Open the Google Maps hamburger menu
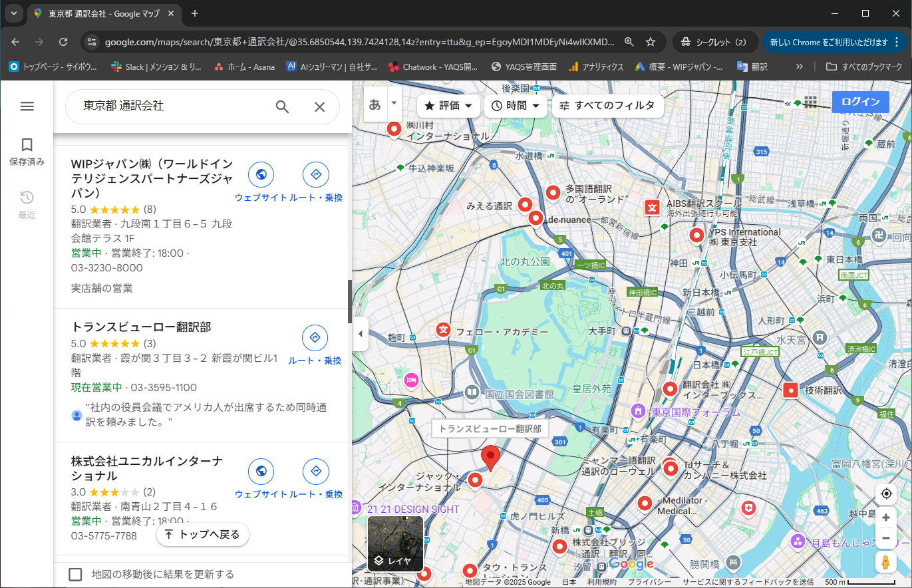The height and width of the screenshot is (588, 912). (27, 106)
